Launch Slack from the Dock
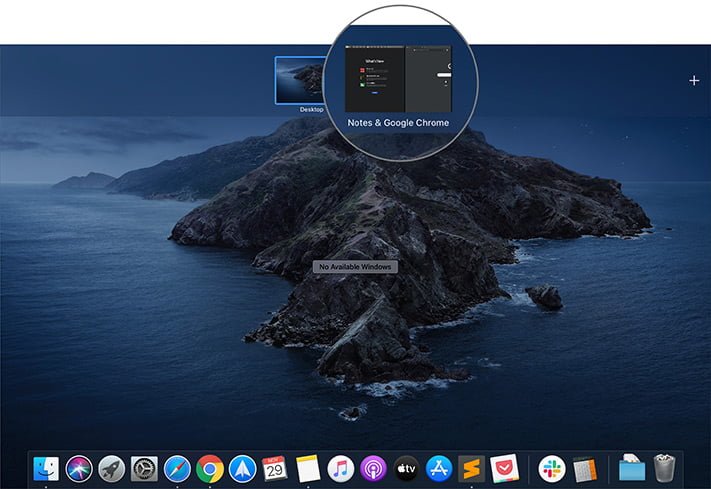 pos(552,469)
